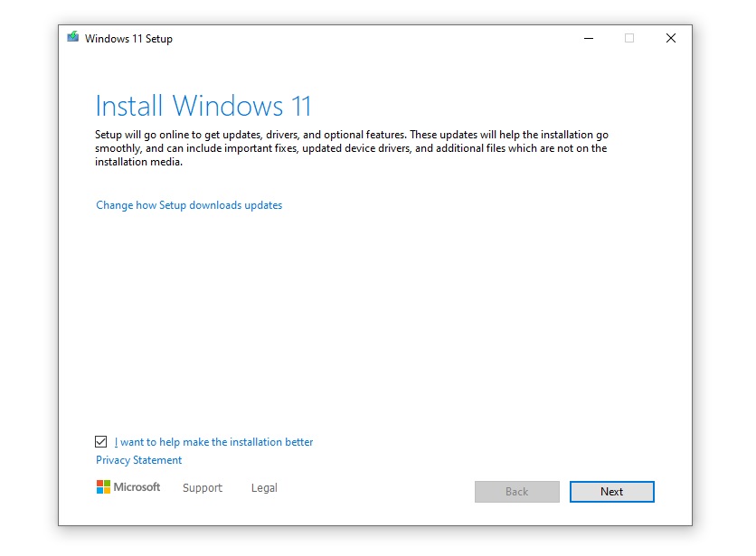Open the Legal link

tap(264, 487)
